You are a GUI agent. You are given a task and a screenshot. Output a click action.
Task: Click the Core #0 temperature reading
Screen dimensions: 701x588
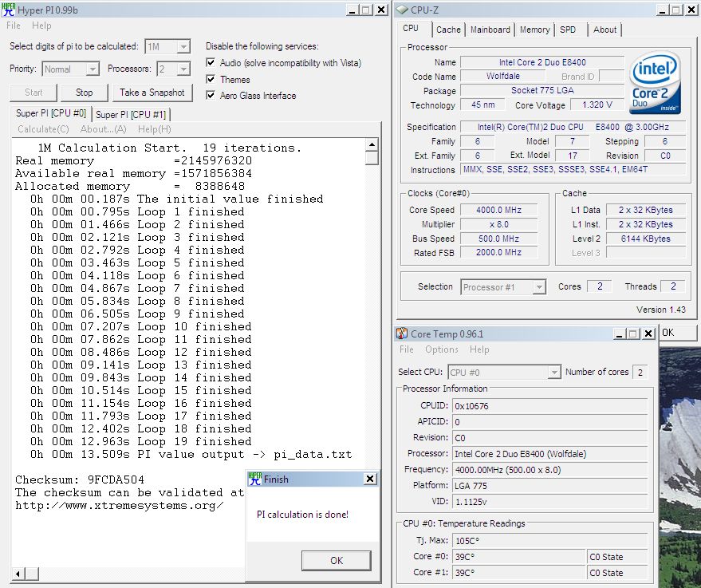point(518,557)
